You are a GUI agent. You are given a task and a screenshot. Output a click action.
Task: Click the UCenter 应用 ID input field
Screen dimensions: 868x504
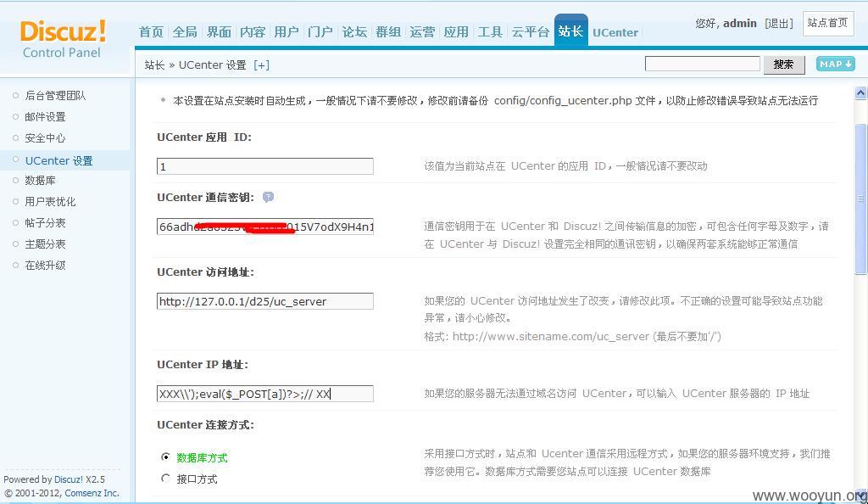coord(265,166)
